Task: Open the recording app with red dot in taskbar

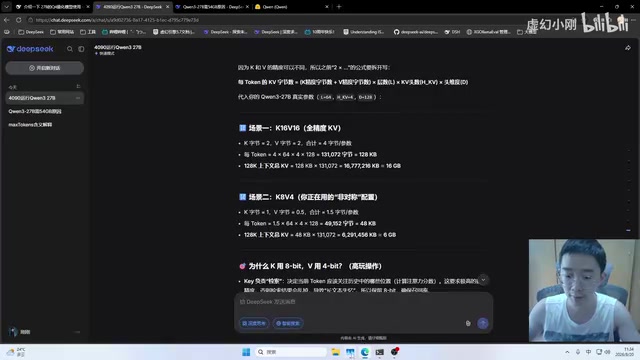Action: (x=394, y=351)
